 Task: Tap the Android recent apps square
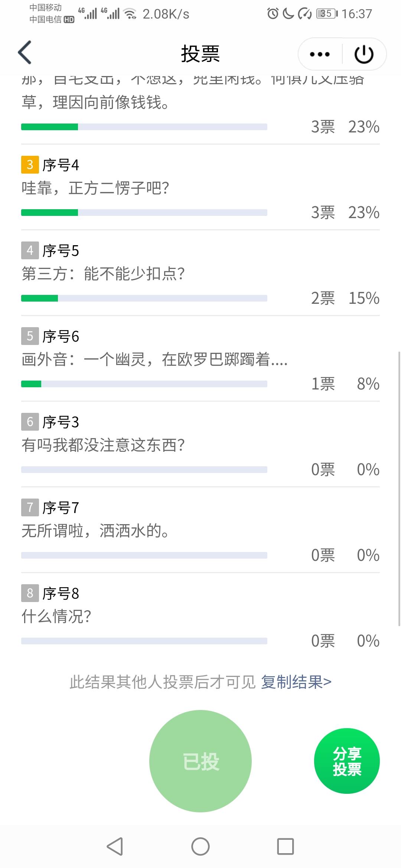(286, 846)
